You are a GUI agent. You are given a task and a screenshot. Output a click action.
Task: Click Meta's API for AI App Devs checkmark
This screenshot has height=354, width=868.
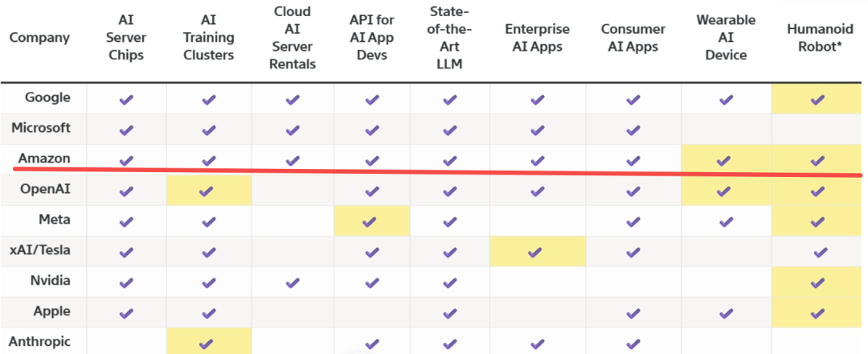click(371, 222)
